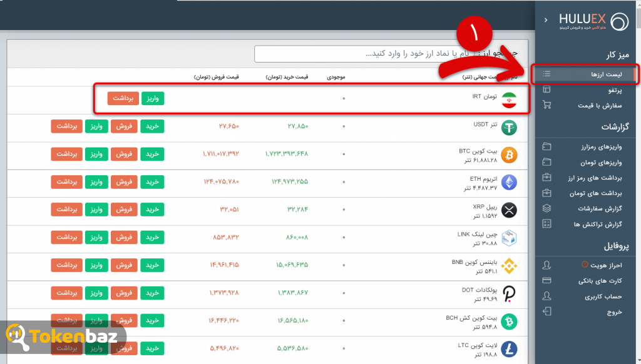Click the red warning icon beside احراز هویت
This screenshot has height=364, width=641.
[585, 265]
